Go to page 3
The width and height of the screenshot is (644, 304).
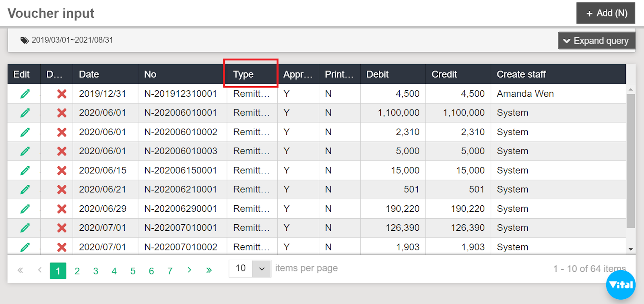click(x=96, y=271)
